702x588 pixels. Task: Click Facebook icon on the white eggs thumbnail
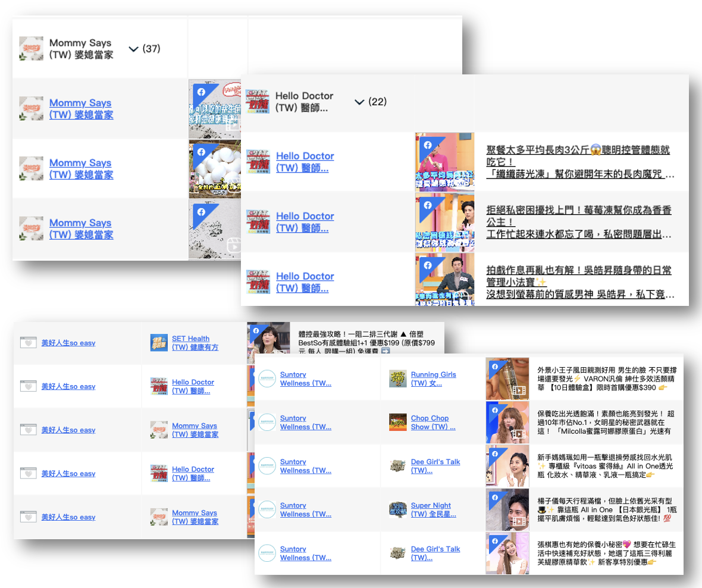(201, 152)
